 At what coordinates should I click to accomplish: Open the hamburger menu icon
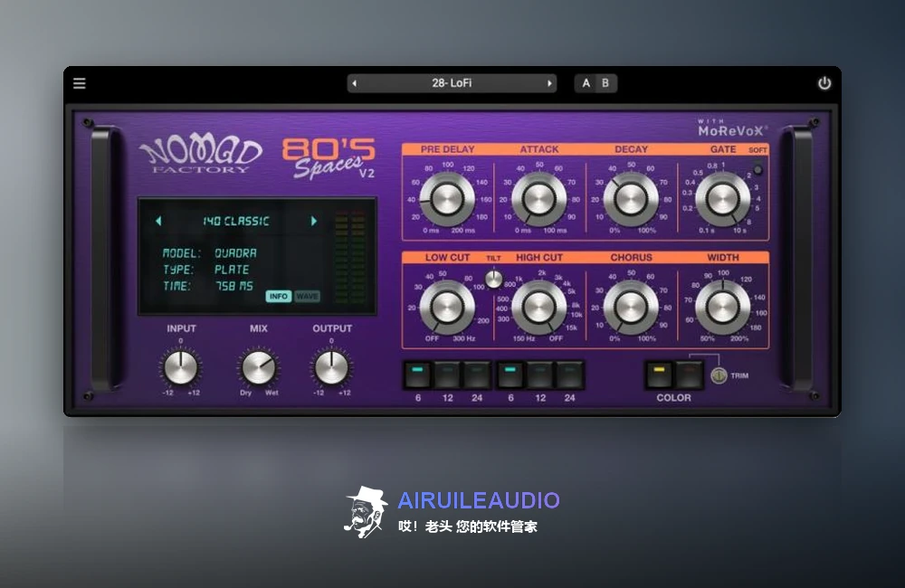click(x=79, y=83)
